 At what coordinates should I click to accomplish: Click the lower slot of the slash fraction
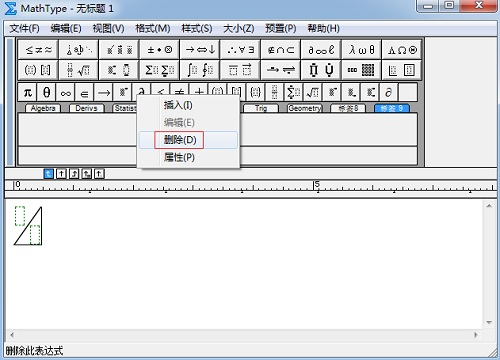(35, 235)
